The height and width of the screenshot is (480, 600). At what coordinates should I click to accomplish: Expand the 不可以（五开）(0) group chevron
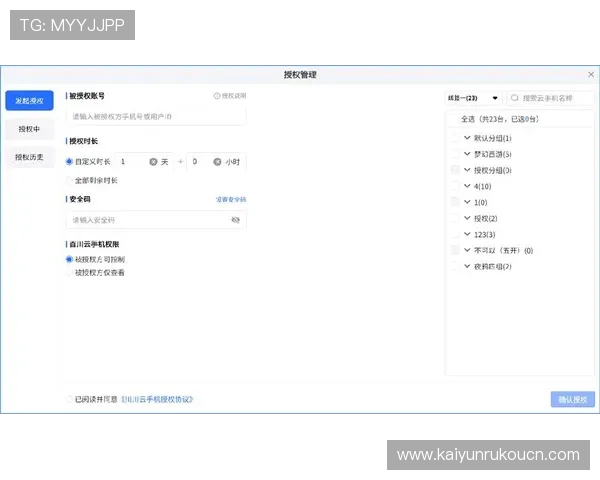[x=467, y=250]
